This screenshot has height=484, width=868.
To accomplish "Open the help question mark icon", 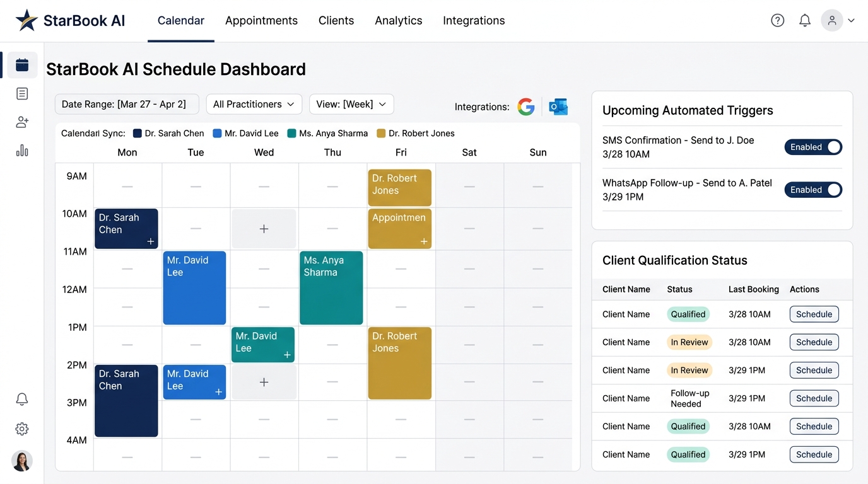I will pyautogui.click(x=778, y=21).
